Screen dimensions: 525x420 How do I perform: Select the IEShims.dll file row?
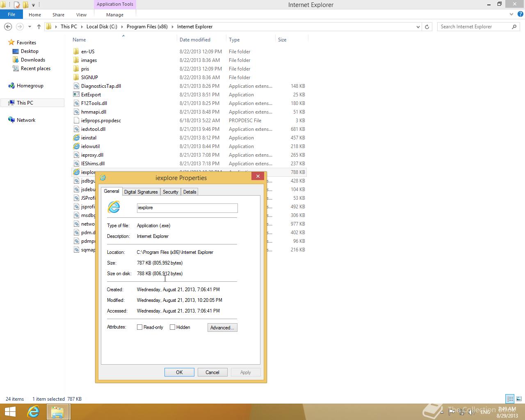[189, 163]
